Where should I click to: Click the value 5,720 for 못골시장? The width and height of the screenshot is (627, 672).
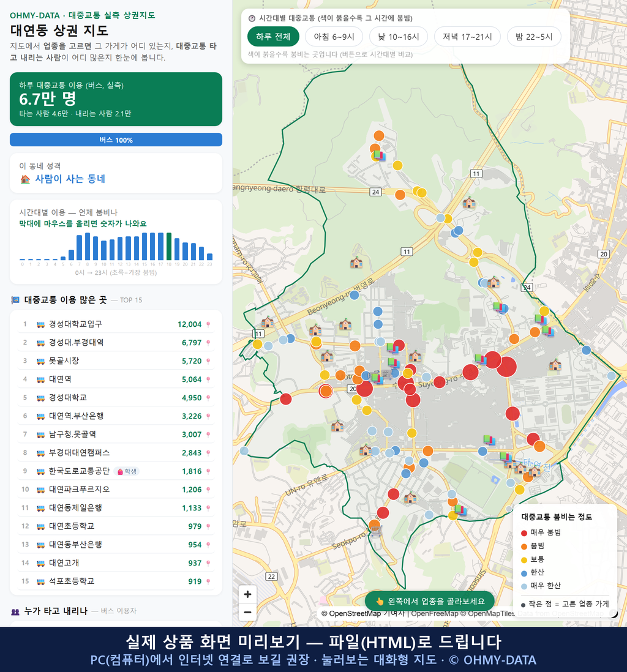(192, 361)
